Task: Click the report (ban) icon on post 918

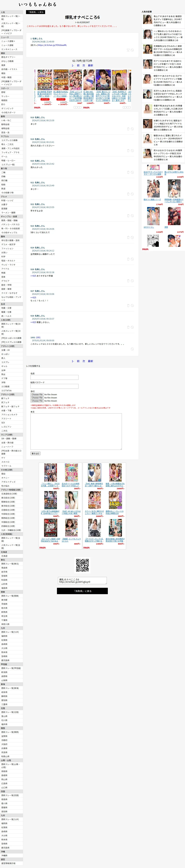Action: click(132, 129)
